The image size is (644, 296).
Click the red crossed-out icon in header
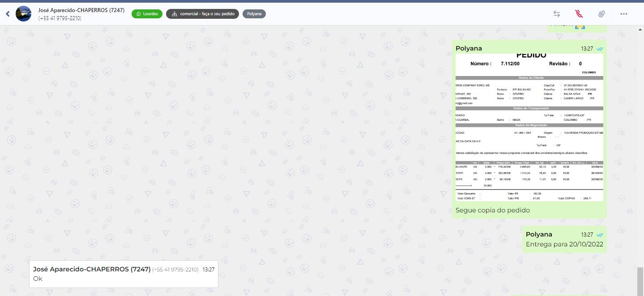point(579,14)
